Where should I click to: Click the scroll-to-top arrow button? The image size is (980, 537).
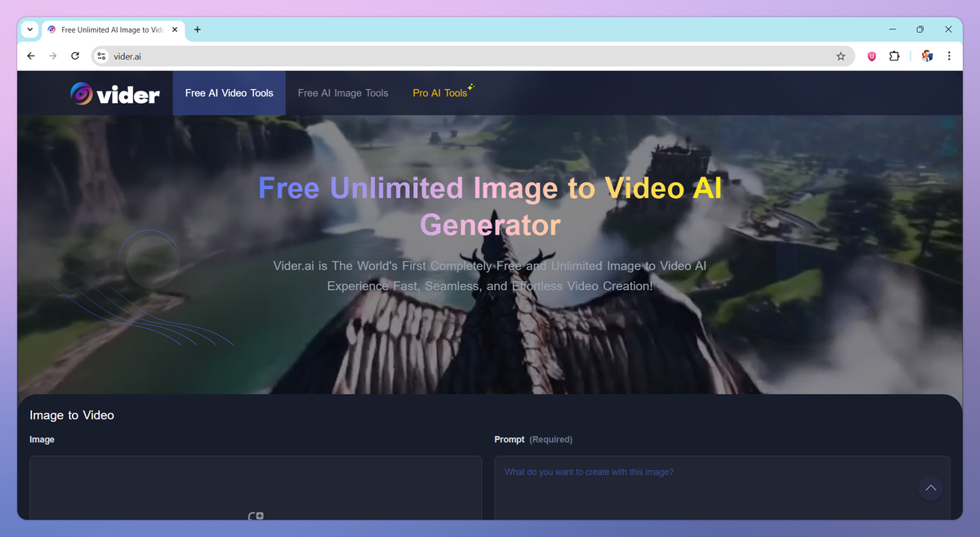930,489
